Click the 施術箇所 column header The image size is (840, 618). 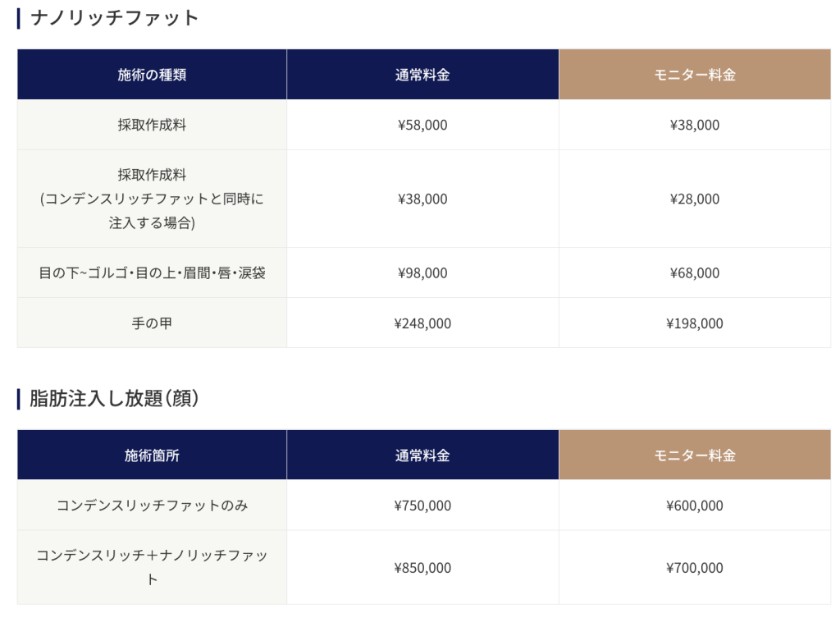[152, 455]
